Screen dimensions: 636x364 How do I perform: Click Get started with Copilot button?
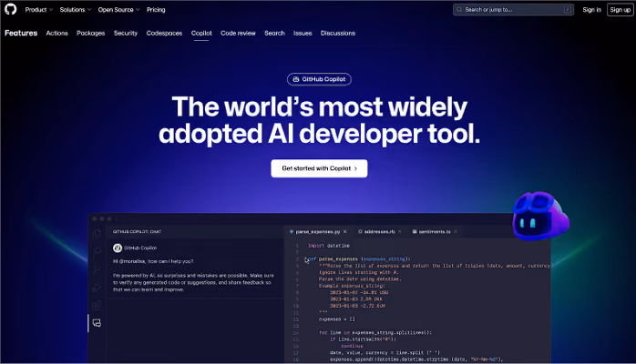pos(319,168)
